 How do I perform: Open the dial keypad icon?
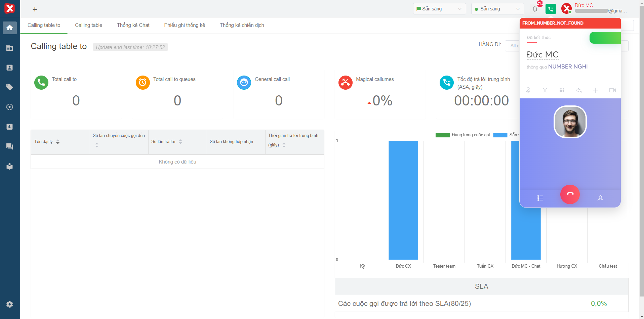click(x=562, y=90)
